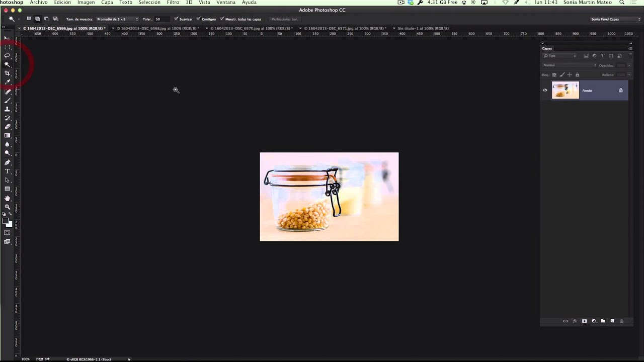The height and width of the screenshot is (362, 644).
Task: Open layer blend mode Normal dropdown
Action: click(x=570, y=65)
